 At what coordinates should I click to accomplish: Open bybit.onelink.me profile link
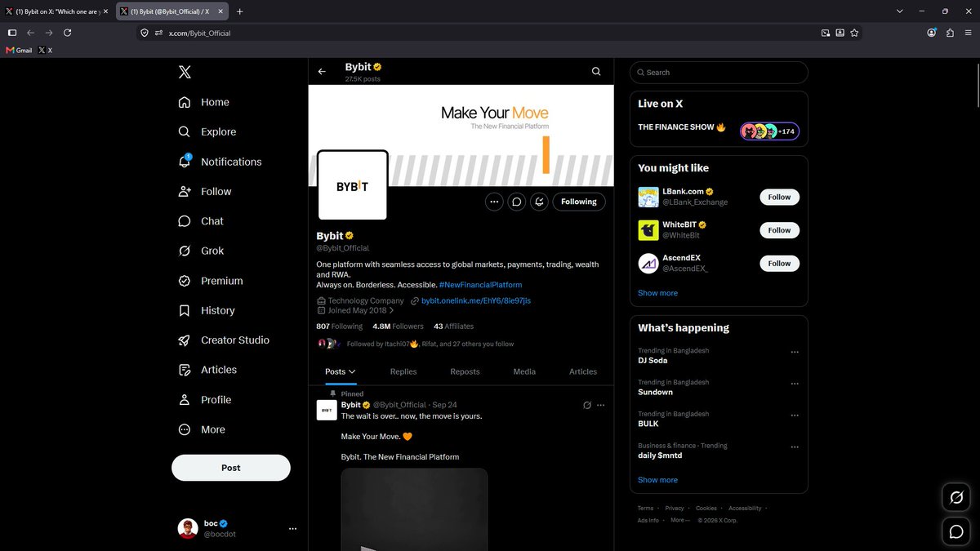click(x=475, y=300)
